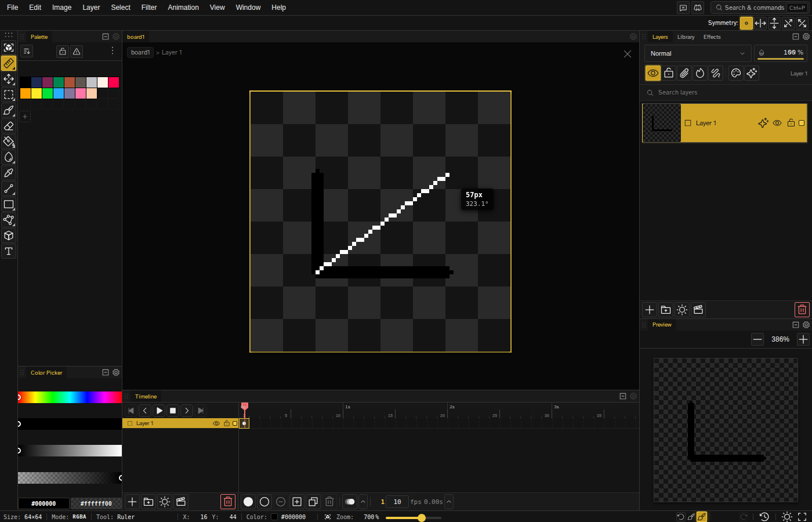
Task: Toggle Layer 1 lock in layers list
Action: click(791, 123)
